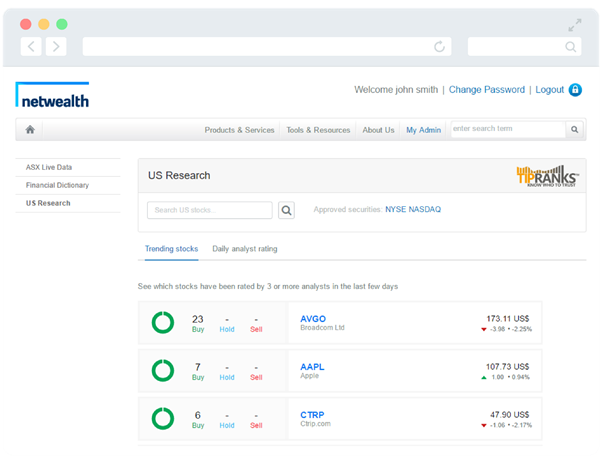Open the AAPL ticker link

pos(312,367)
